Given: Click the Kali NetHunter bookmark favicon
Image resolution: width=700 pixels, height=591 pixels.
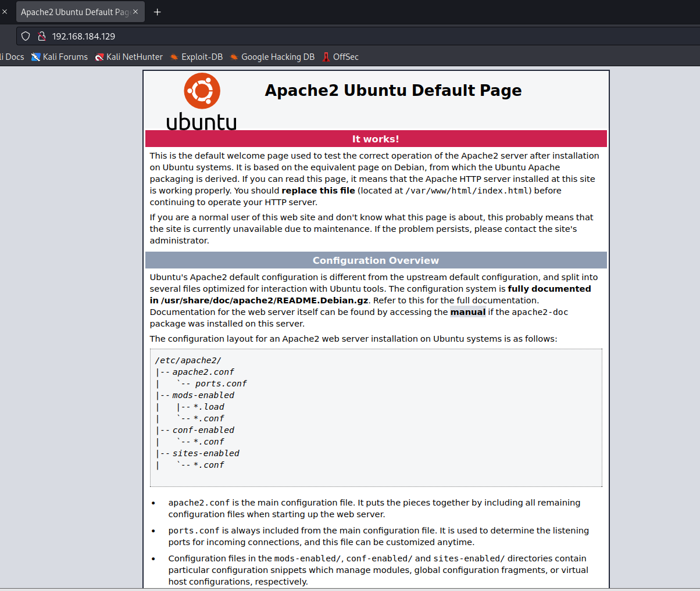Looking at the screenshot, I should [99, 57].
